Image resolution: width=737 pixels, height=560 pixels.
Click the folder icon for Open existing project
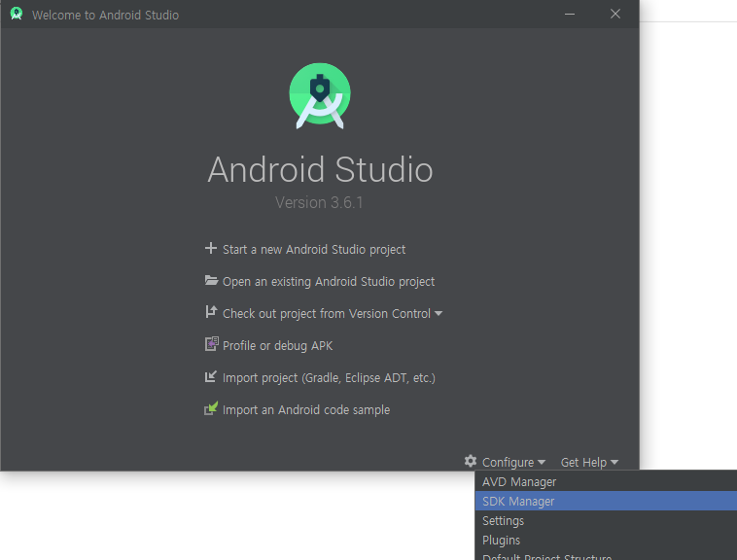click(x=211, y=280)
